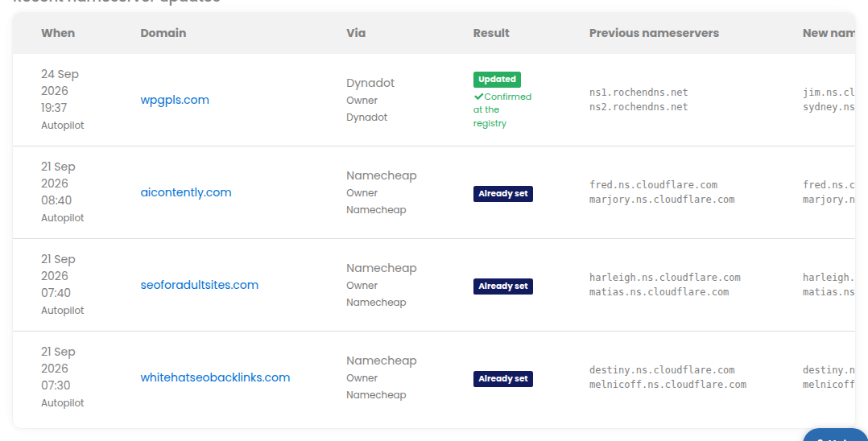
Task: Open the wpgpls.com domain link
Action: click(175, 100)
